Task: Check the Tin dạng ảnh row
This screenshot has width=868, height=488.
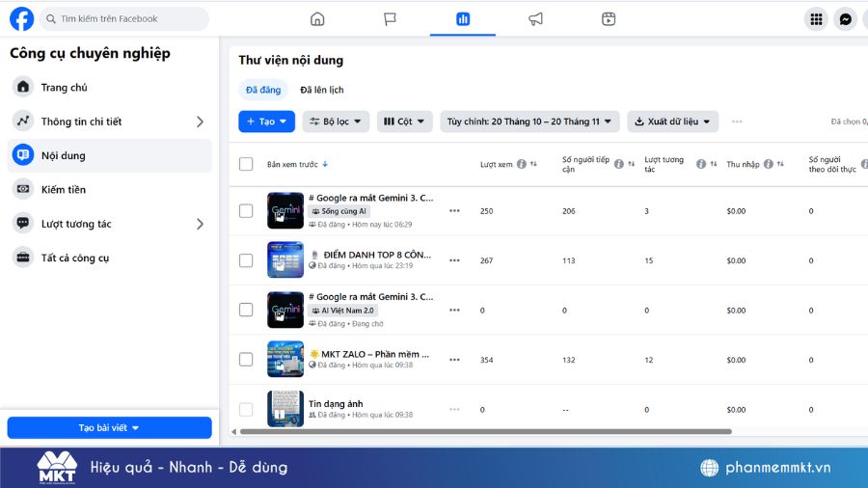Action: tap(246, 410)
